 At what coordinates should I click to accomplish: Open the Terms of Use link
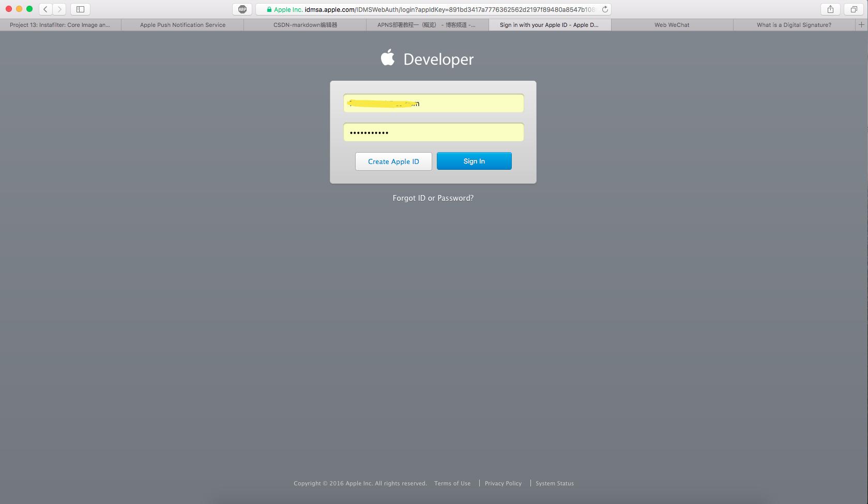pos(452,483)
